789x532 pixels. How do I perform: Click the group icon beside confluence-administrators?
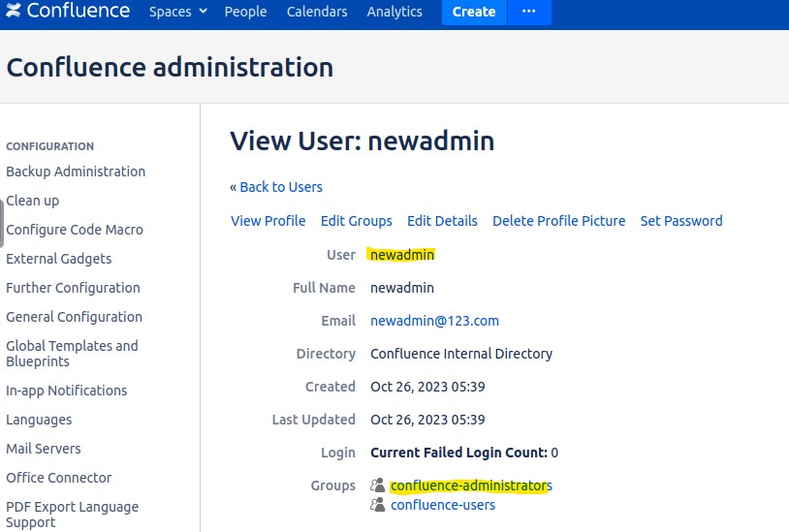coord(377,485)
